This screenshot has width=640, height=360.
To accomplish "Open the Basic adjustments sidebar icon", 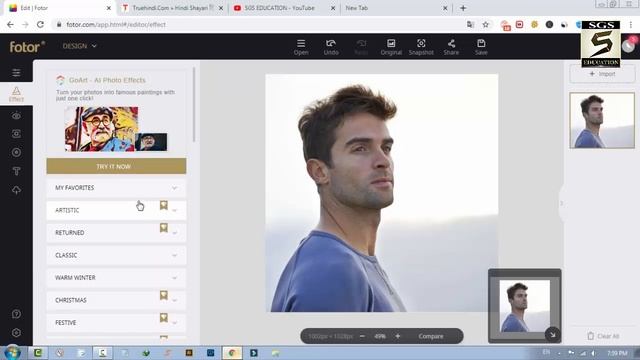I will click(16, 73).
